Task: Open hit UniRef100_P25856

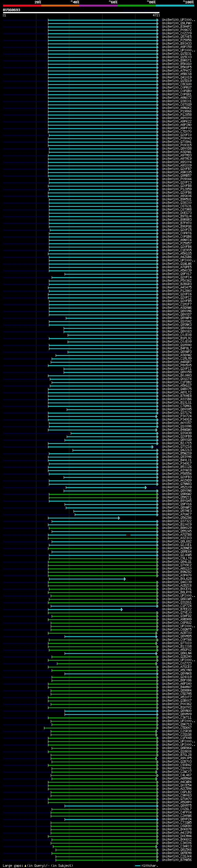Action: coord(177,40)
